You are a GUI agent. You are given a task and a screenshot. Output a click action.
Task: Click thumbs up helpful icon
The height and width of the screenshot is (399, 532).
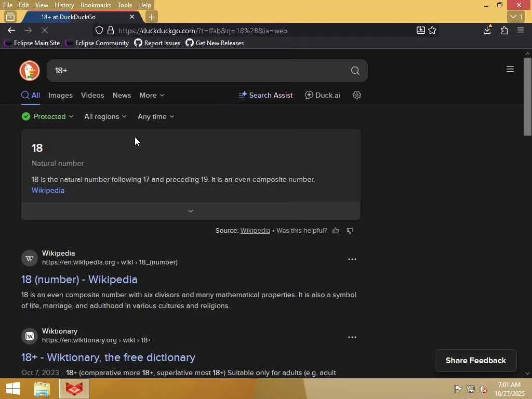pos(336,231)
